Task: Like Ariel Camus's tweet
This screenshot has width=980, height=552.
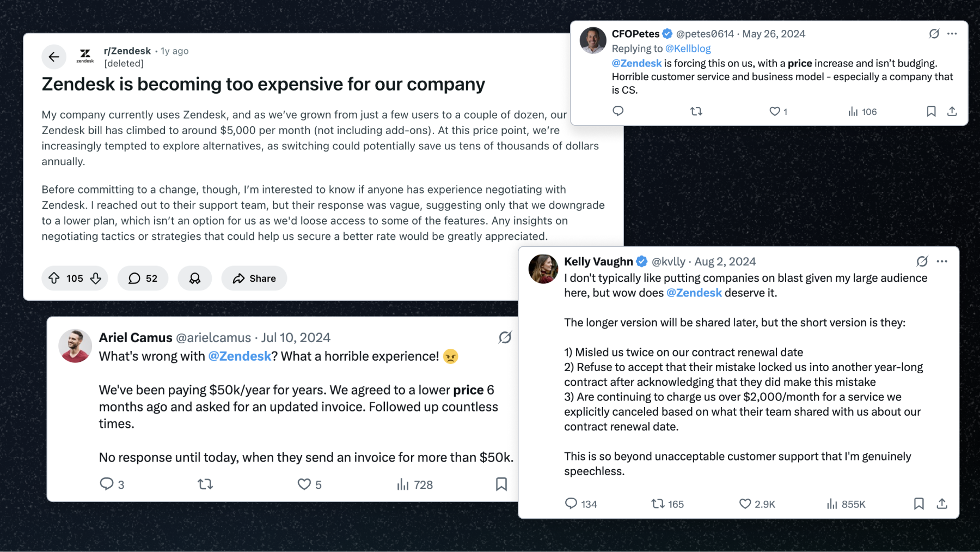Action: pos(303,484)
